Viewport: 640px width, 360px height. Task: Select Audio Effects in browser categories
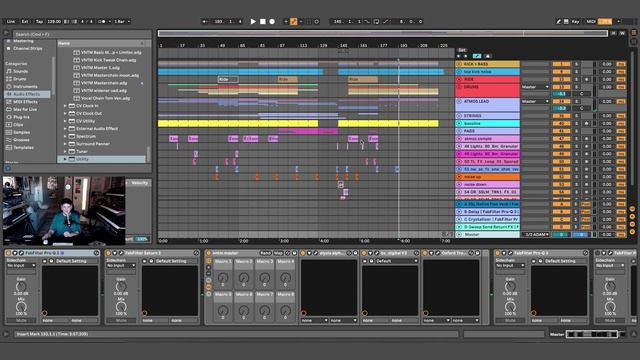point(27,94)
